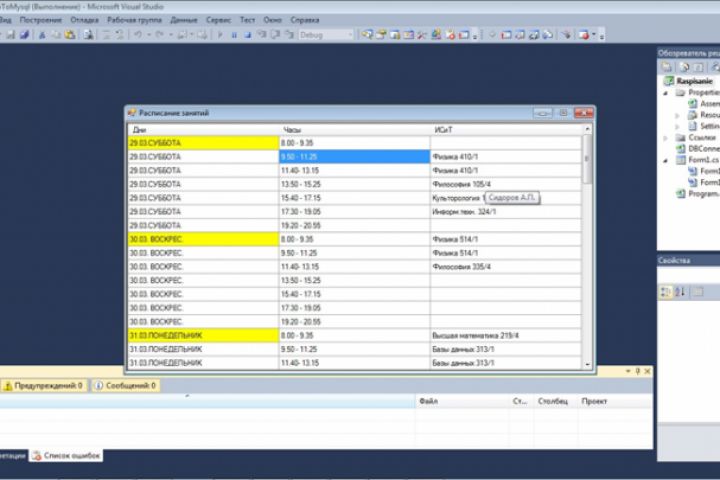Image resolution: width=720 pixels, height=480 pixels.
Task: Click the Undo arrow icon
Action: 138,35
